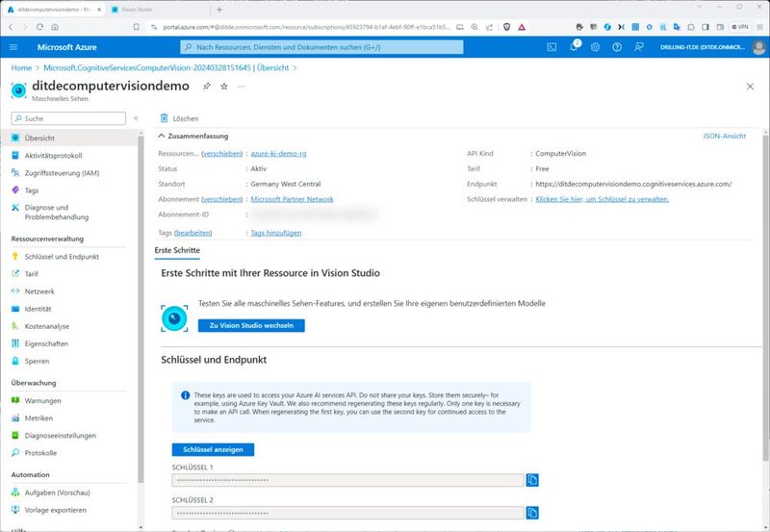770x532 pixels.
Task: Collapse the left navigation menu
Action: [x=136, y=118]
